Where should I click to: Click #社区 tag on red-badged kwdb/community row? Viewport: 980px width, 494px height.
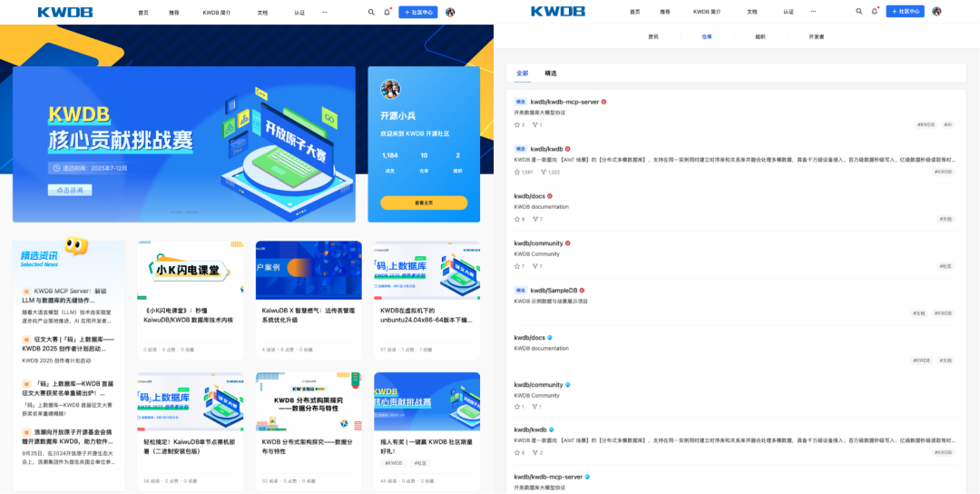coord(946,266)
